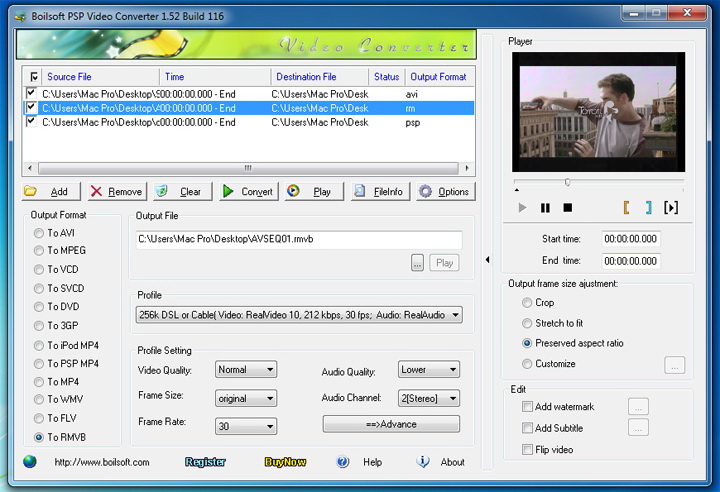Enable the Add watermark checkbox
The image size is (720, 492).
pyautogui.click(x=528, y=406)
